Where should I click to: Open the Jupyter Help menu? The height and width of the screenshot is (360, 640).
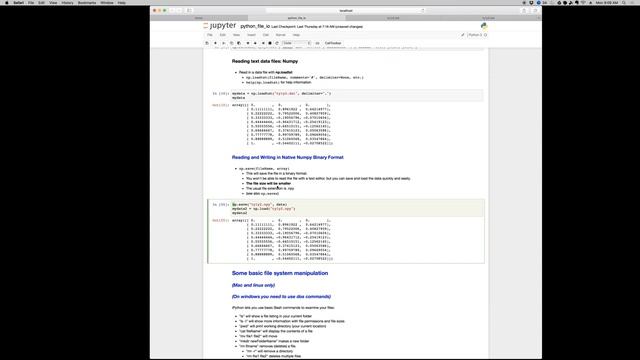point(296,35)
